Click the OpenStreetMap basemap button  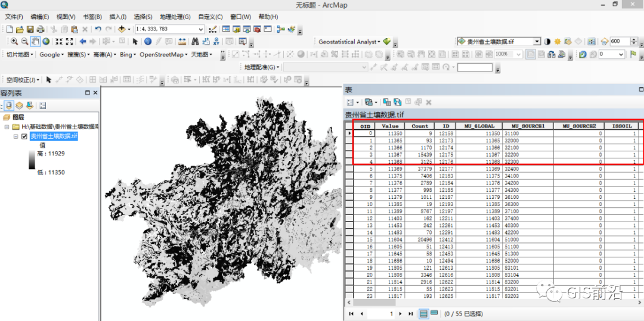[163, 54]
